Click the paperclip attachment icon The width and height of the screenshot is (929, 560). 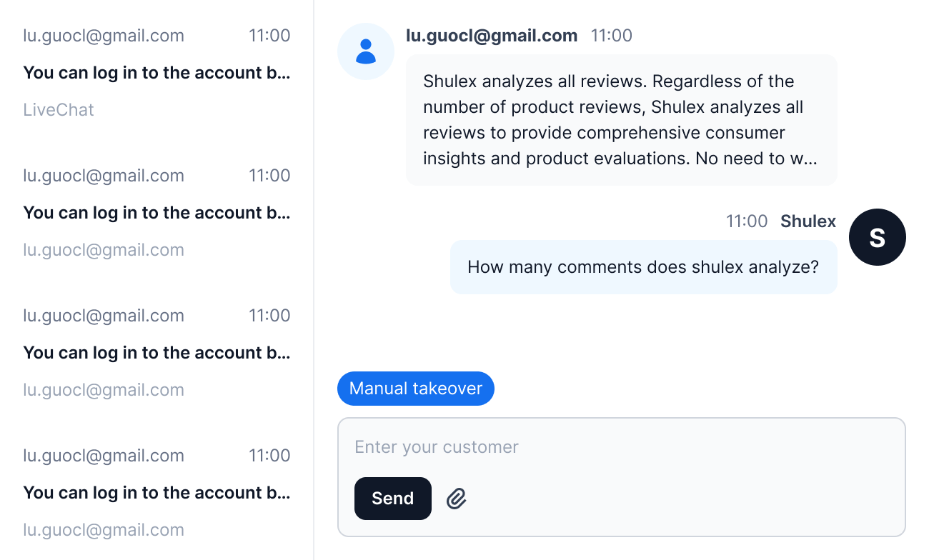[457, 499]
